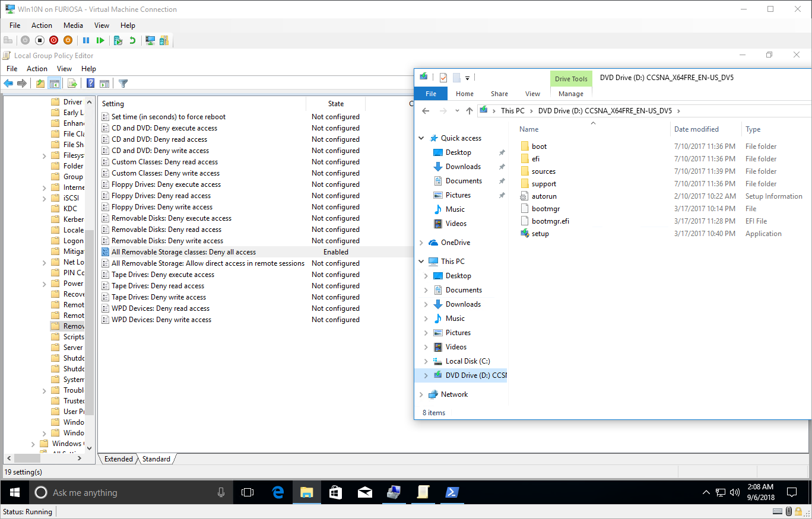Click the Windows Start button
The width and height of the screenshot is (812, 519).
point(14,492)
